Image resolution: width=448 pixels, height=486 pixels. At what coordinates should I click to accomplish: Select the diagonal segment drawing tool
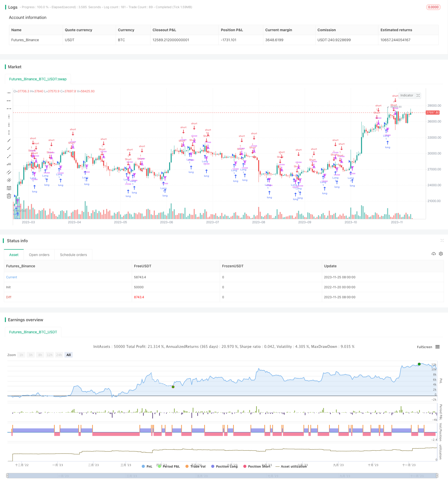(9, 156)
